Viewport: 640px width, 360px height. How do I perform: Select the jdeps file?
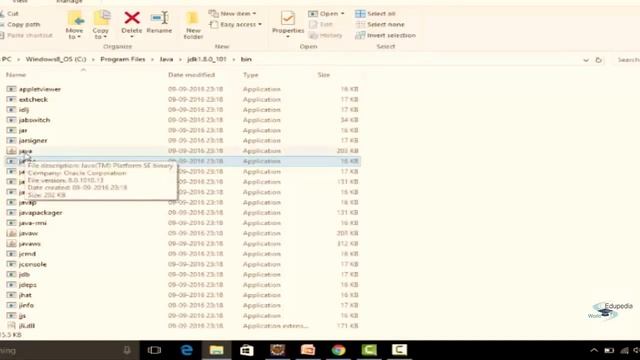coord(27,285)
